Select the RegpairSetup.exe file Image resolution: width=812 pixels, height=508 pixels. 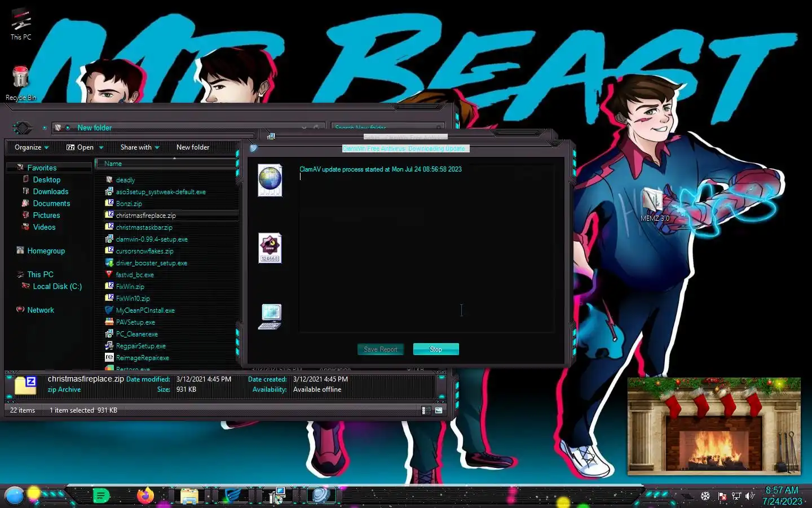click(x=140, y=346)
